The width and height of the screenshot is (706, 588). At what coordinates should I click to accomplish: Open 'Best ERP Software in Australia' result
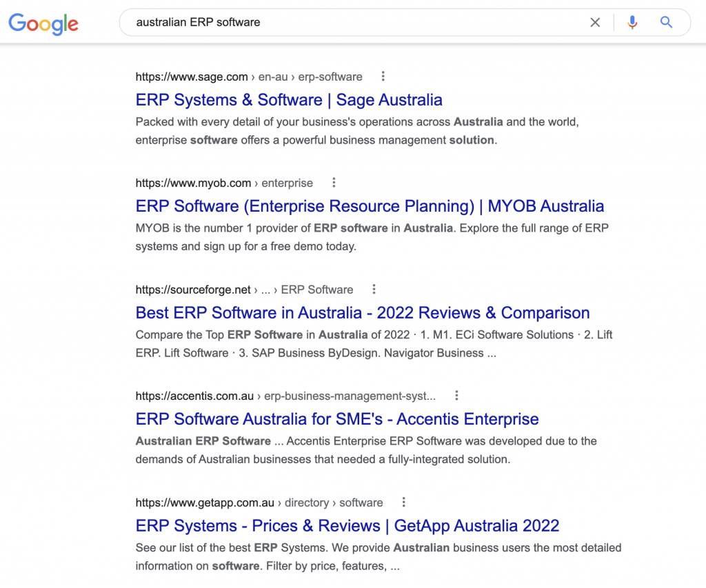coord(363,312)
